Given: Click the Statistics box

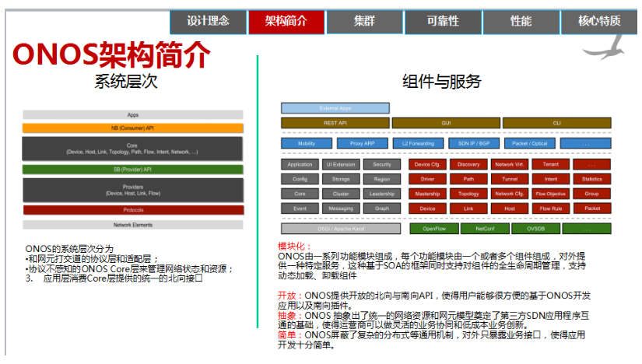Looking at the screenshot, I should pyautogui.click(x=592, y=179).
